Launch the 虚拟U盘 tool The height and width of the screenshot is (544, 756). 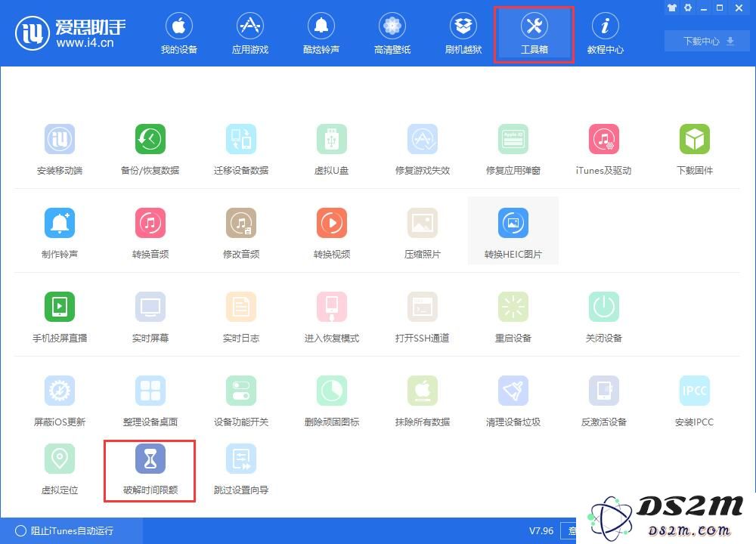[x=331, y=150]
